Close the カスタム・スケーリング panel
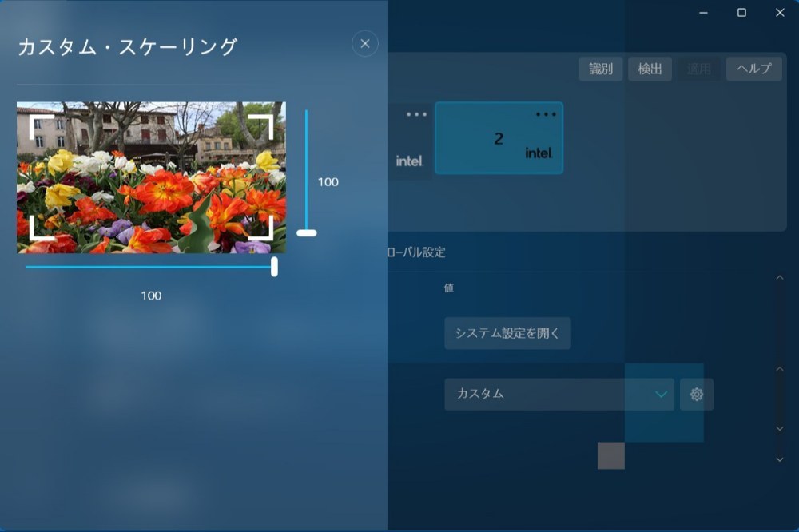This screenshot has height=532, width=799. (365, 44)
